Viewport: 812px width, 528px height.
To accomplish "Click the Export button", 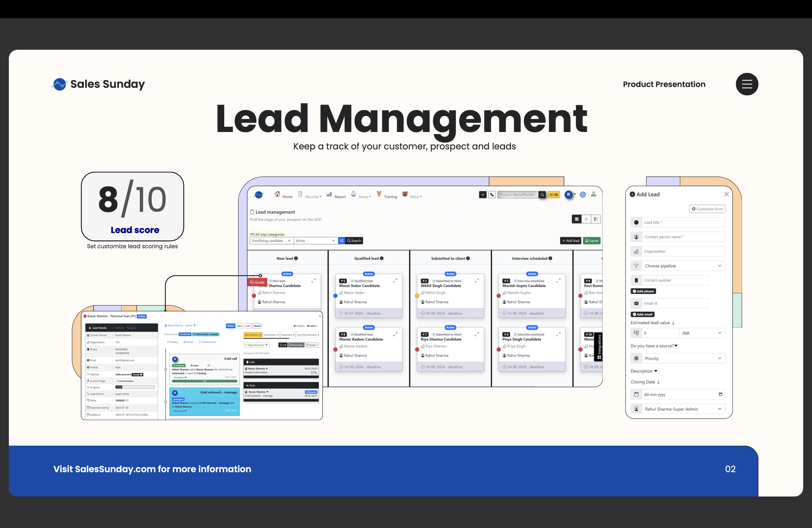I will [x=592, y=241].
